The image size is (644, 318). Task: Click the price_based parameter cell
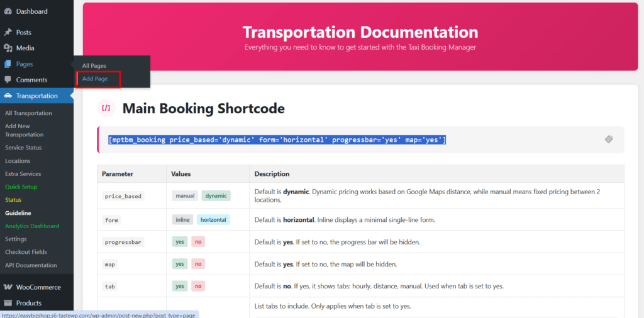pos(132,195)
